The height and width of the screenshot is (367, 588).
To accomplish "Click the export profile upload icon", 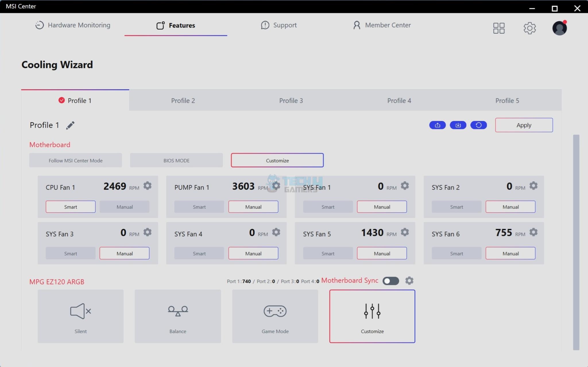I will click(x=437, y=125).
